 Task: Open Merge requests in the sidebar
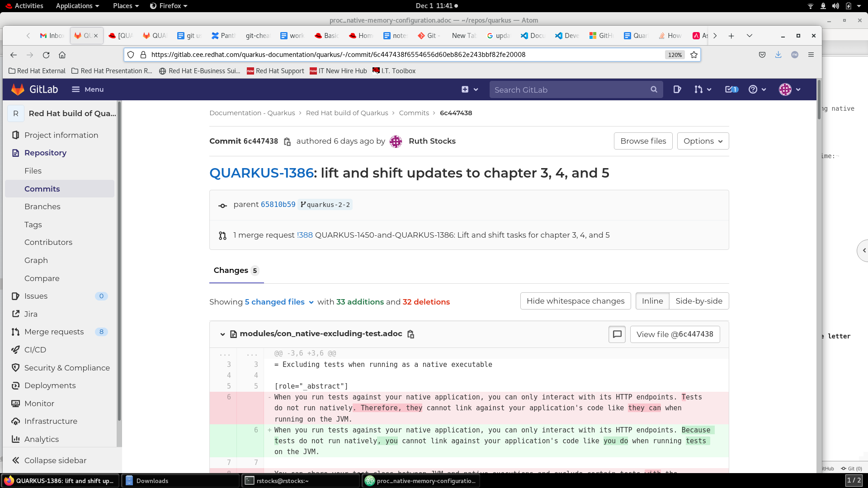[x=54, y=332]
